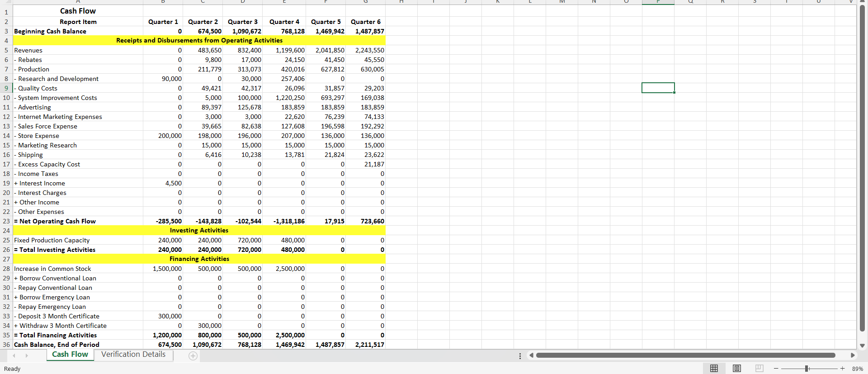Select the Quarter 4 header cell
Viewport: 868px width, 374px height.
click(x=284, y=22)
